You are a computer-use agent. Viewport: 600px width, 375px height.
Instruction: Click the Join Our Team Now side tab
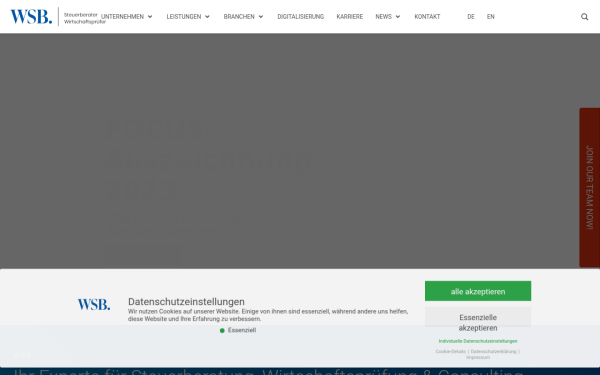(590, 188)
